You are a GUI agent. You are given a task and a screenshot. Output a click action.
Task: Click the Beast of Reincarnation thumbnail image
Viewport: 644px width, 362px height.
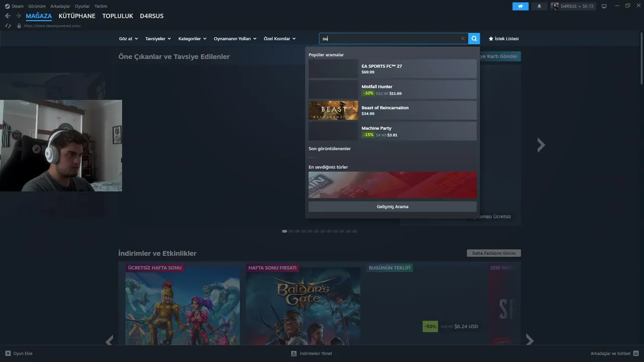tap(334, 111)
